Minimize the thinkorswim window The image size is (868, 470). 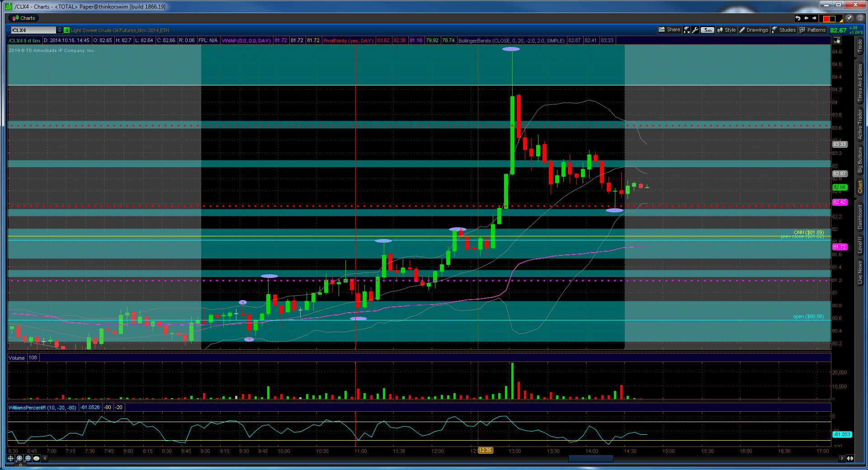pyautogui.click(x=826, y=5)
